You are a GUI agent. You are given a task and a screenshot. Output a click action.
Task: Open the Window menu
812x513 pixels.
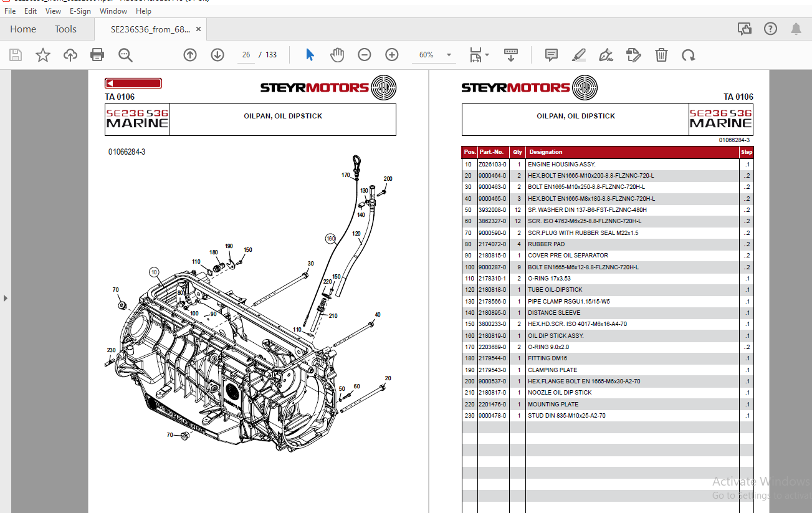click(x=113, y=11)
